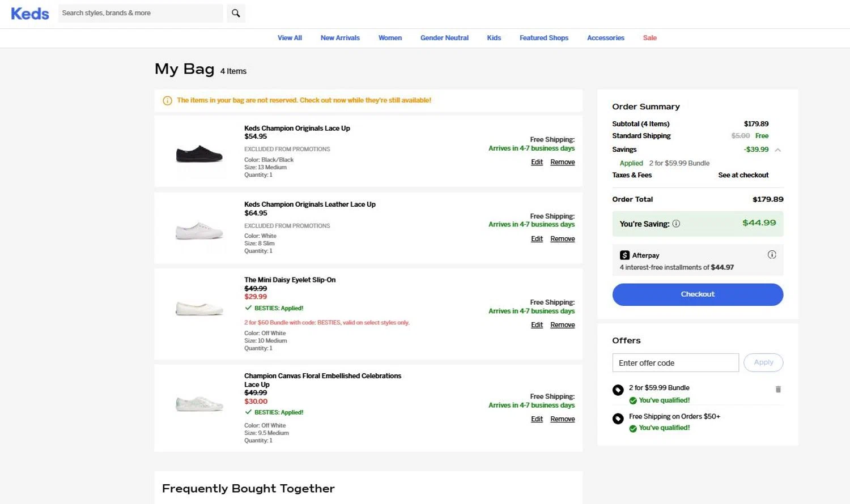850x504 pixels.
Task: Click the blue Checkout button
Action: point(698,294)
